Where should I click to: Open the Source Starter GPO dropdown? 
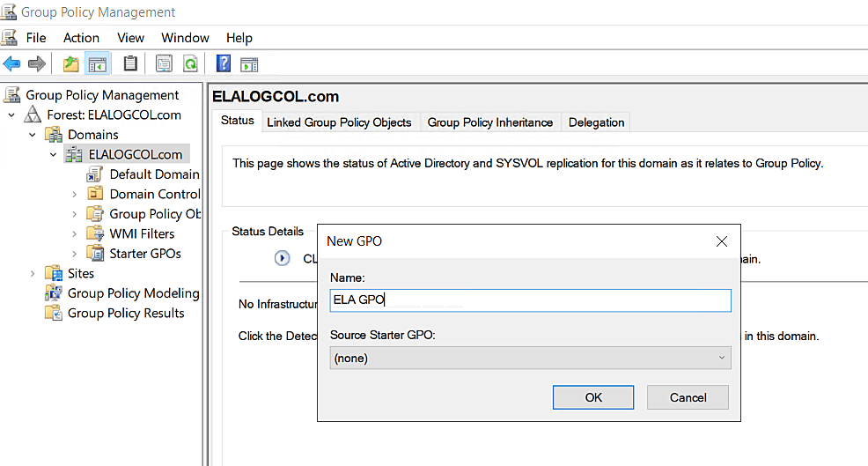(530, 358)
